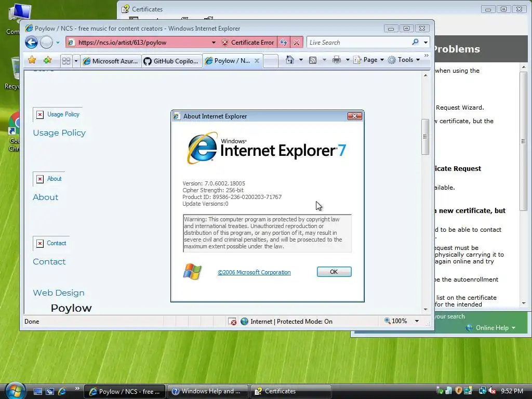
Task: Open the recent pages dropdown beside Forward
Action: 58,43
